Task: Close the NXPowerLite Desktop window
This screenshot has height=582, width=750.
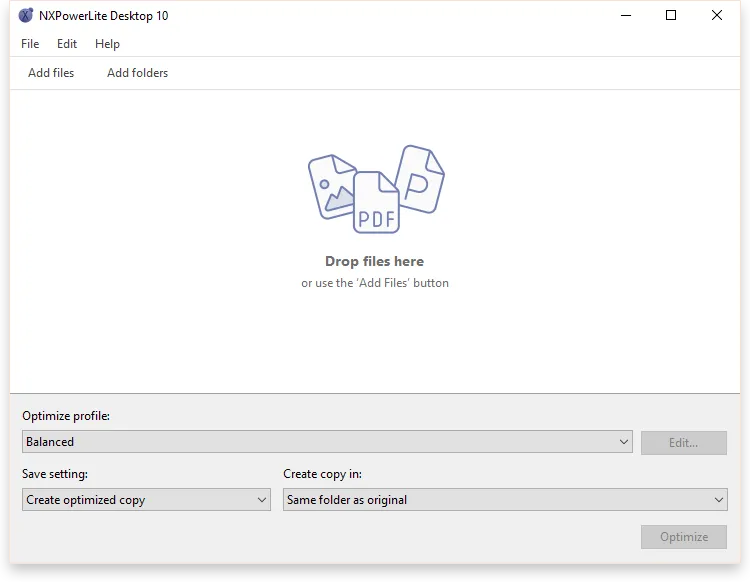Action: tap(717, 15)
